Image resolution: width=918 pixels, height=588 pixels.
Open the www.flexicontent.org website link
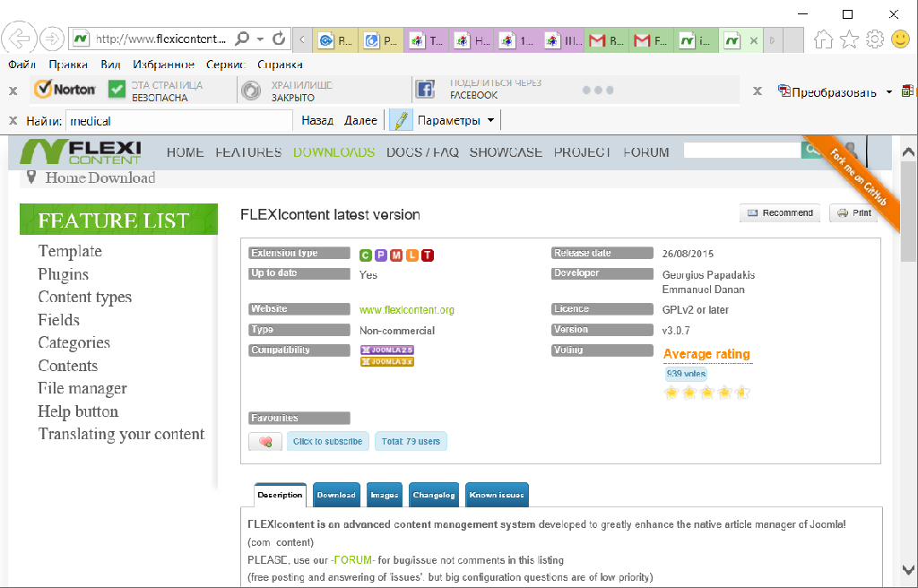click(x=407, y=310)
